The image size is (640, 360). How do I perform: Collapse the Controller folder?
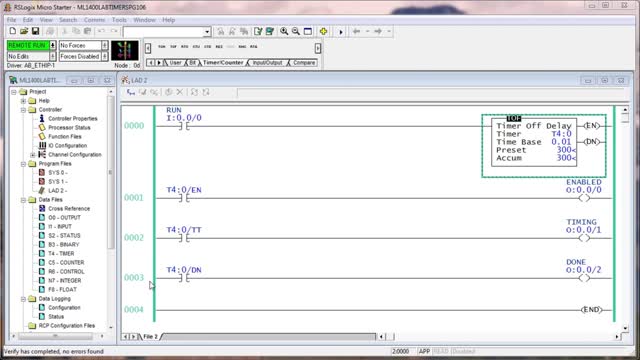pos(23,110)
